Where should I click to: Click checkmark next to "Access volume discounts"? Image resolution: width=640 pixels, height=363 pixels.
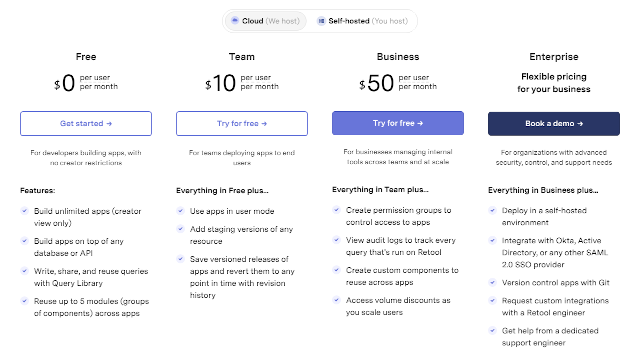[336, 300]
